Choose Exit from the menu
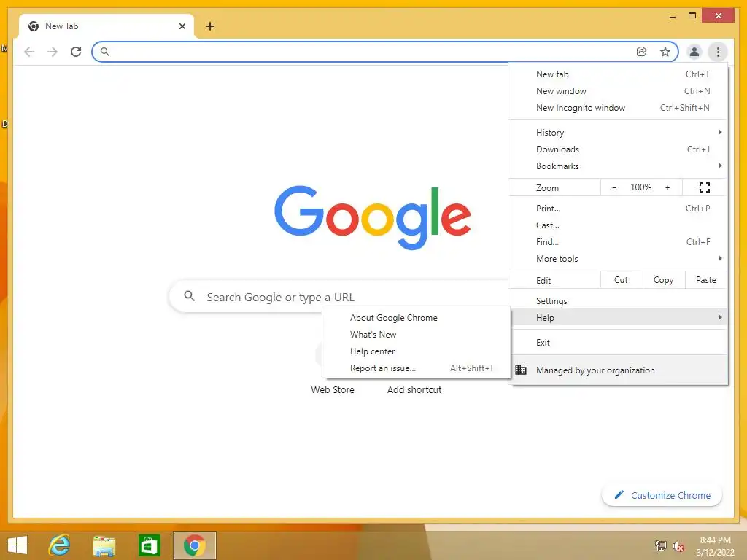The height and width of the screenshot is (560, 747). (618, 343)
